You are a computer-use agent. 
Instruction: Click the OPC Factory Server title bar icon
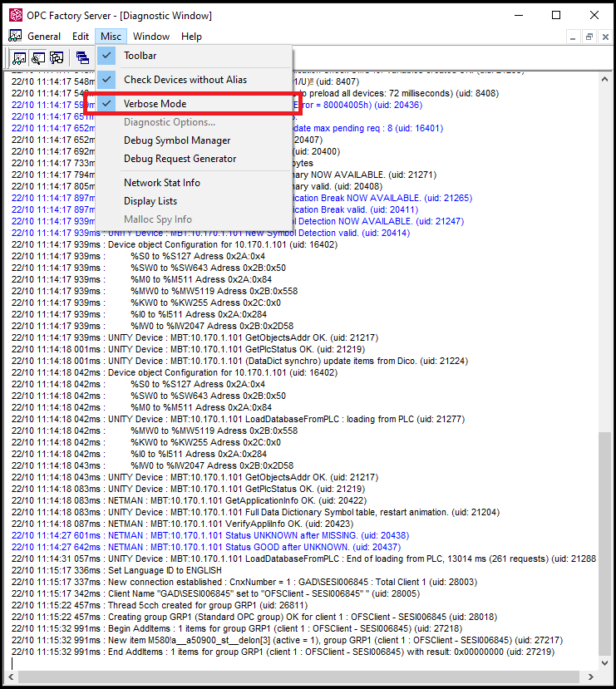[x=16, y=16]
